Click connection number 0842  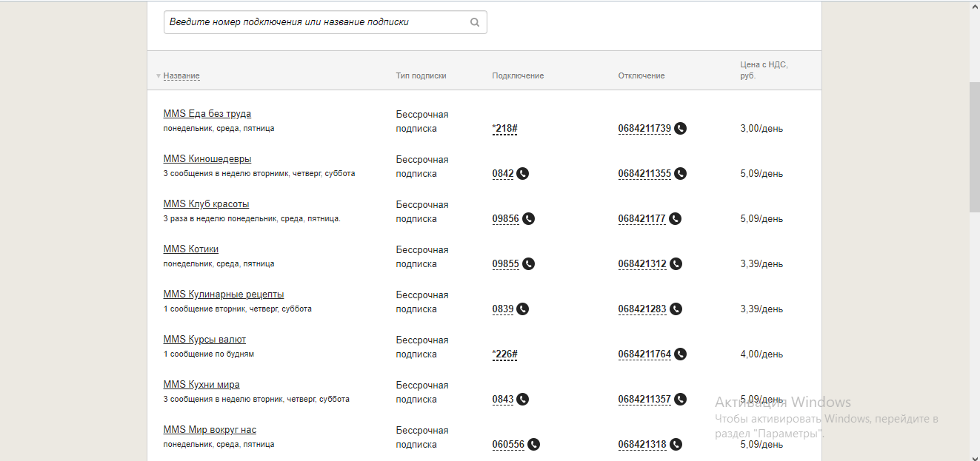[x=503, y=174]
